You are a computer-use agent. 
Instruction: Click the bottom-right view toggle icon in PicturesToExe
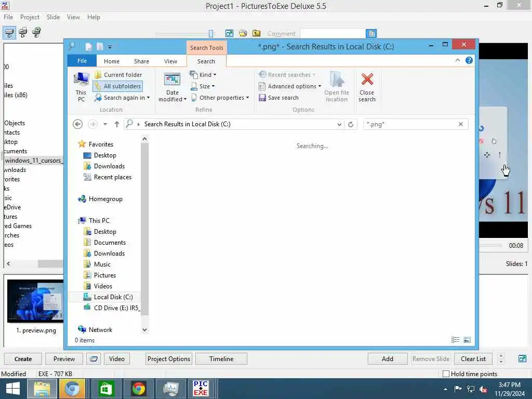(523, 358)
